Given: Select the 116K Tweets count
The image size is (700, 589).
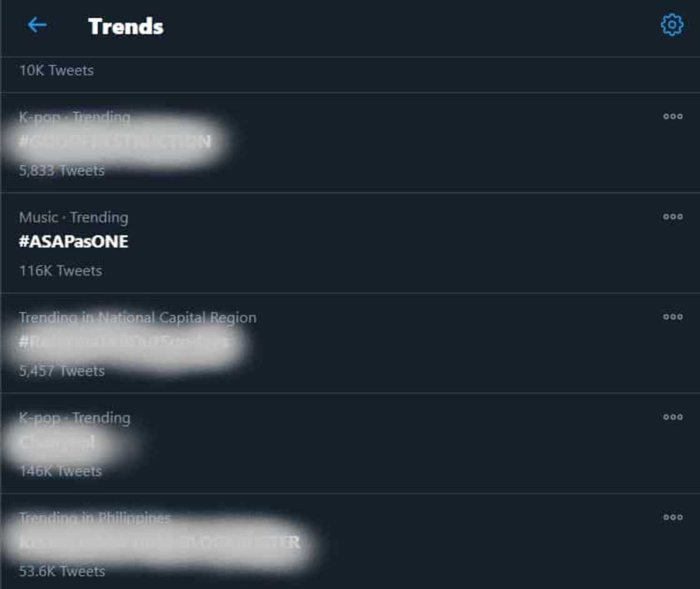Looking at the screenshot, I should (61, 271).
